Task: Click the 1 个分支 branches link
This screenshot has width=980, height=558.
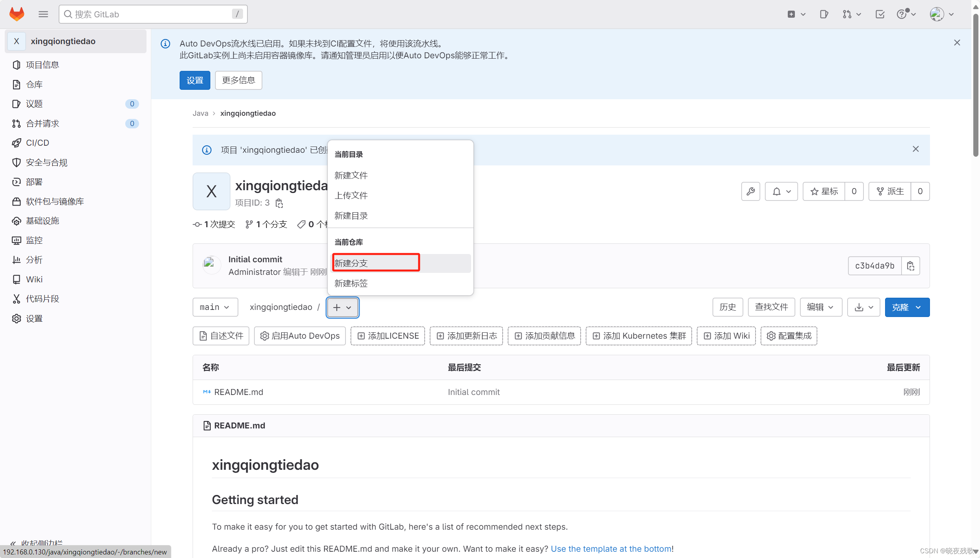Action: click(266, 224)
